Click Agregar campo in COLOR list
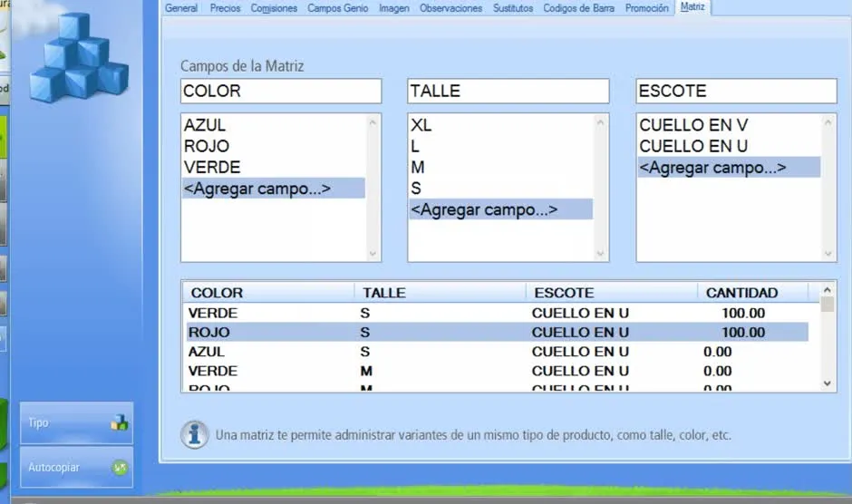This screenshot has width=852, height=504. 274,189
